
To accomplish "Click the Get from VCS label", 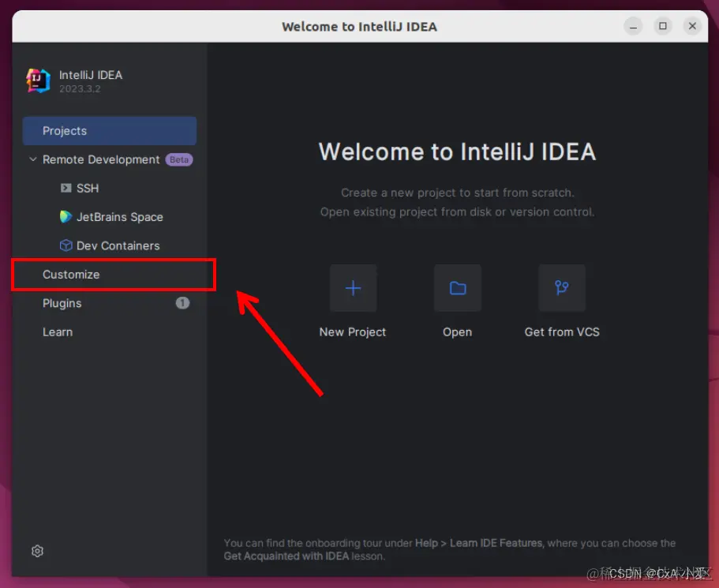I will tap(562, 331).
